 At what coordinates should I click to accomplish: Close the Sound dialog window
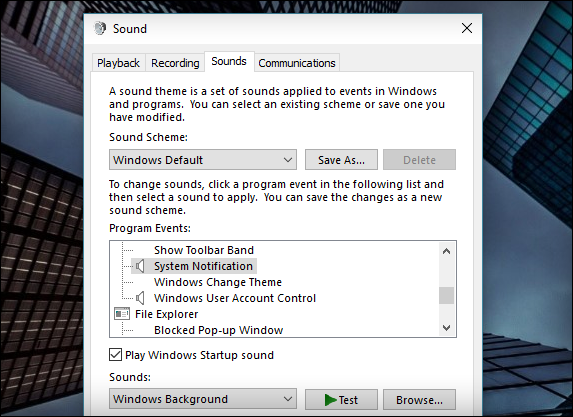[467, 28]
